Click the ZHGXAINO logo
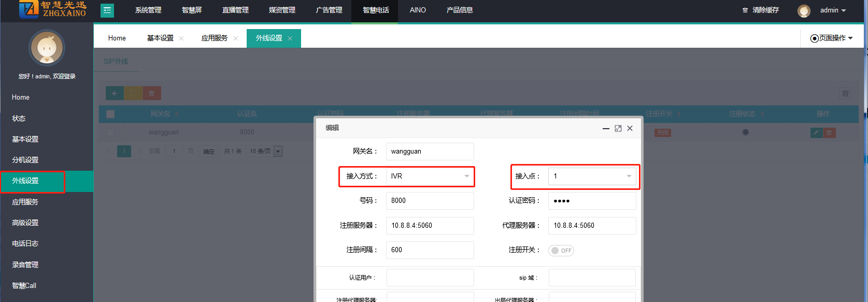Screen dimensions: 868x302 point(52,10)
